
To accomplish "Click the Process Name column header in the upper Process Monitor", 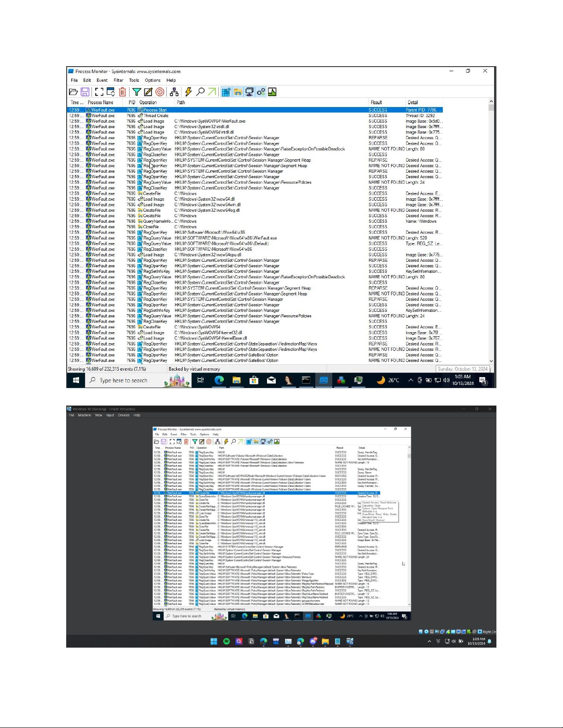I will pyautogui.click(x=101, y=102).
